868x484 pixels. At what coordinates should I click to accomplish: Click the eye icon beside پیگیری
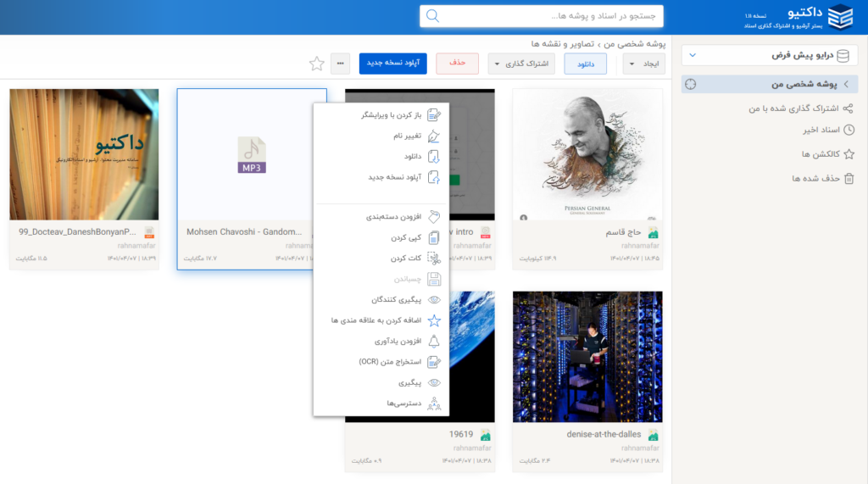pyautogui.click(x=434, y=382)
